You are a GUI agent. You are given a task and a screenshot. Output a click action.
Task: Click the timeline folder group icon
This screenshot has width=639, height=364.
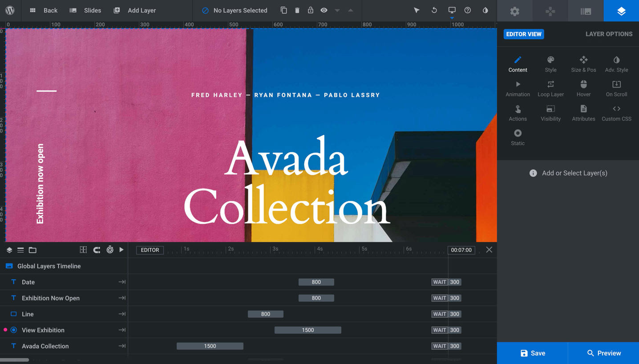pos(32,250)
